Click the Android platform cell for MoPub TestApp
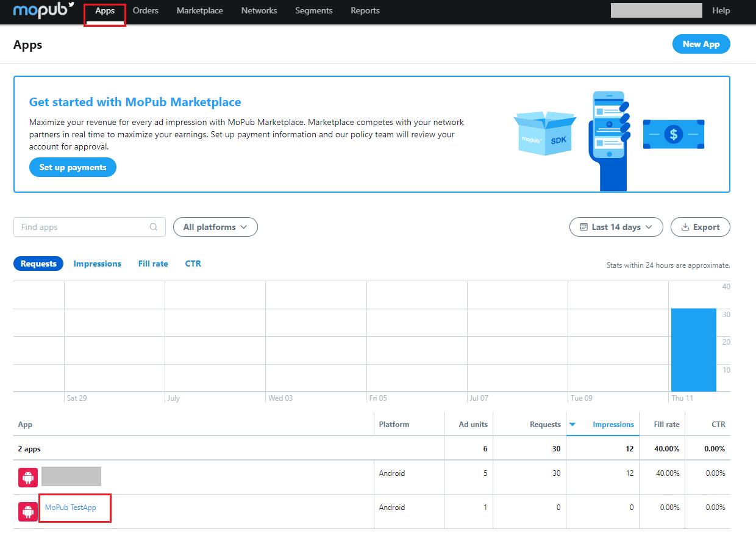This screenshot has height=538, width=756. 392,508
